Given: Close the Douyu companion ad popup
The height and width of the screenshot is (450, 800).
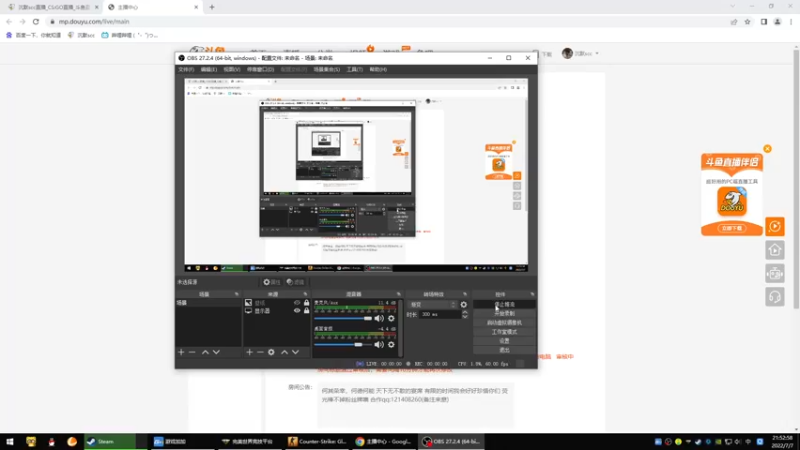Looking at the screenshot, I should click(x=767, y=149).
